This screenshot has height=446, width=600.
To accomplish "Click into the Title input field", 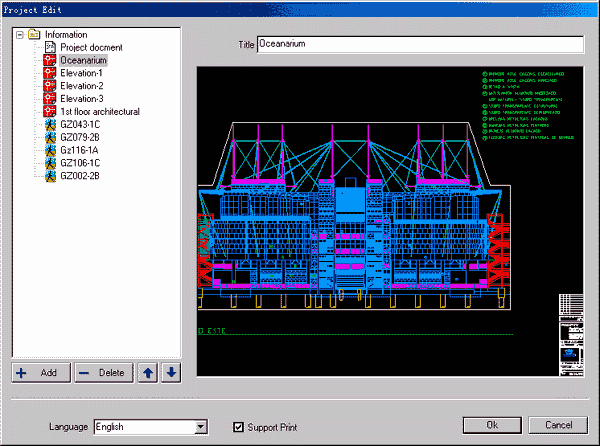I will (421, 44).
